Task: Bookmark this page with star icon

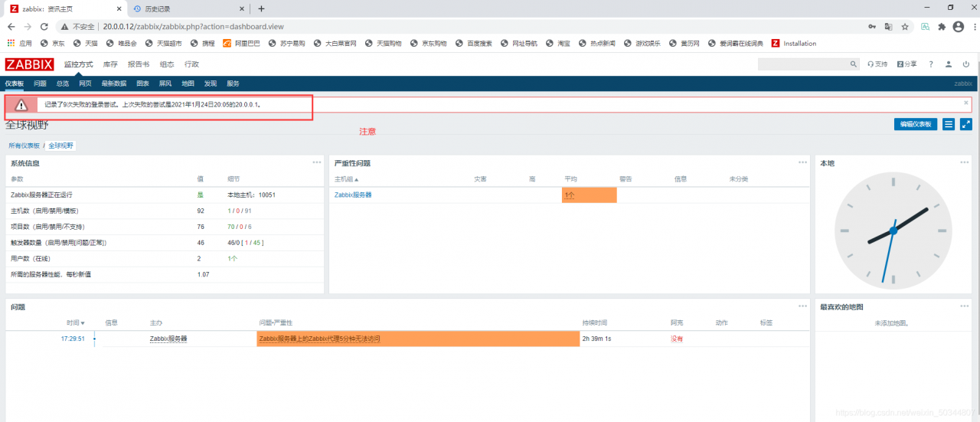Action: (x=905, y=26)
